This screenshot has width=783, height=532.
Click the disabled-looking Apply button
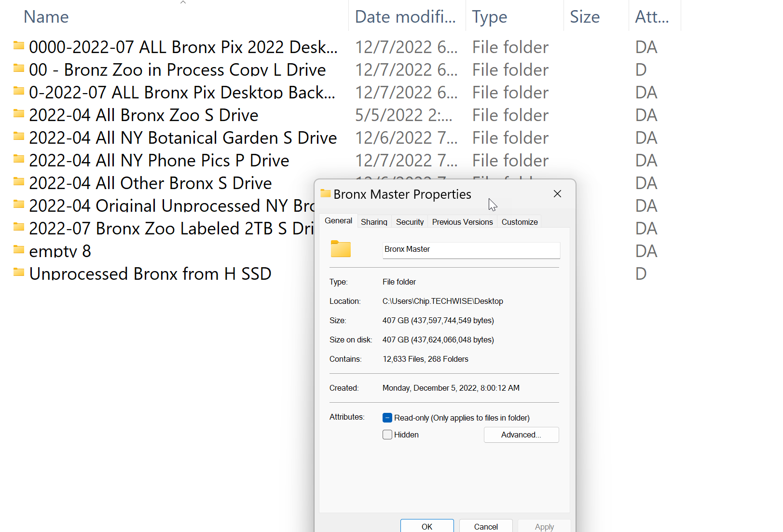coord(544,526)
